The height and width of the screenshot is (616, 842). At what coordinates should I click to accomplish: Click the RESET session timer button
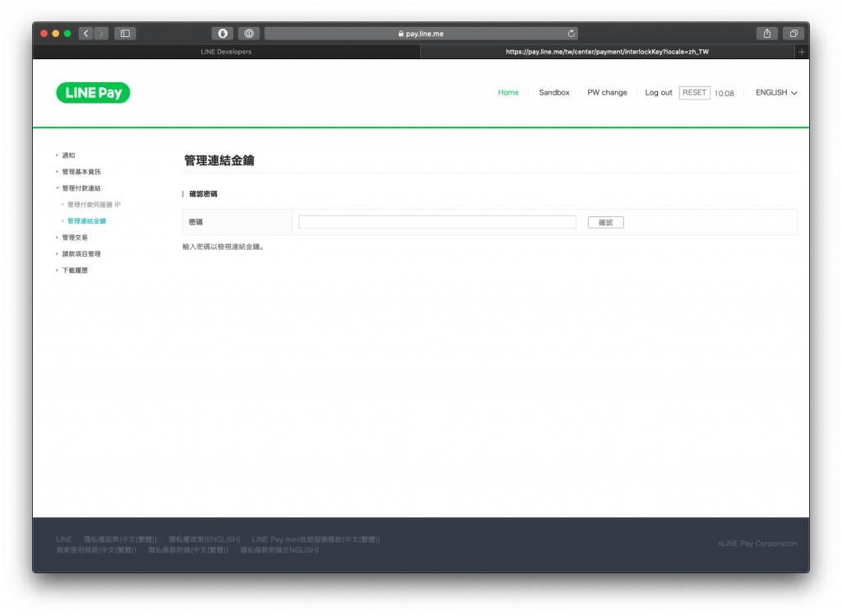click(x=694, y=92)
